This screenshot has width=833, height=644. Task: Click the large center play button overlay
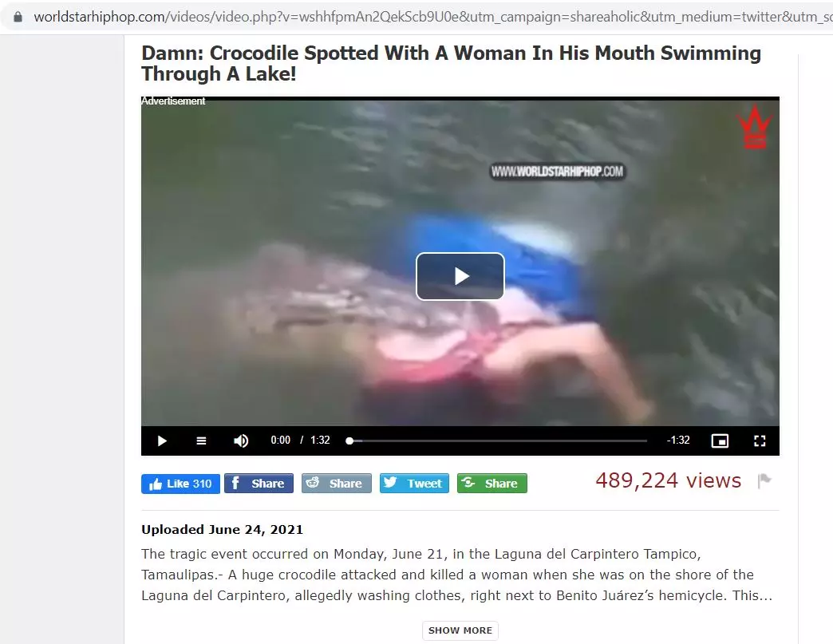(460, 276)
